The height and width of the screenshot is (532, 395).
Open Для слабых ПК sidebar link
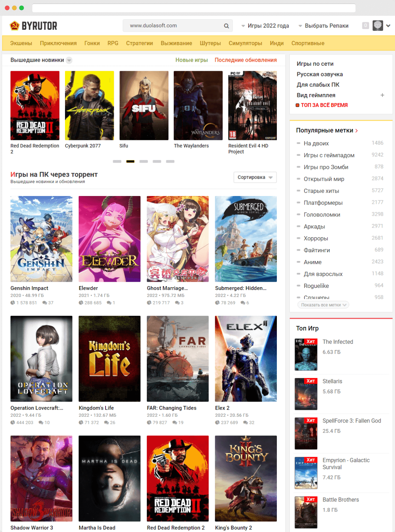pyautogui.click(x=318, y=85)
